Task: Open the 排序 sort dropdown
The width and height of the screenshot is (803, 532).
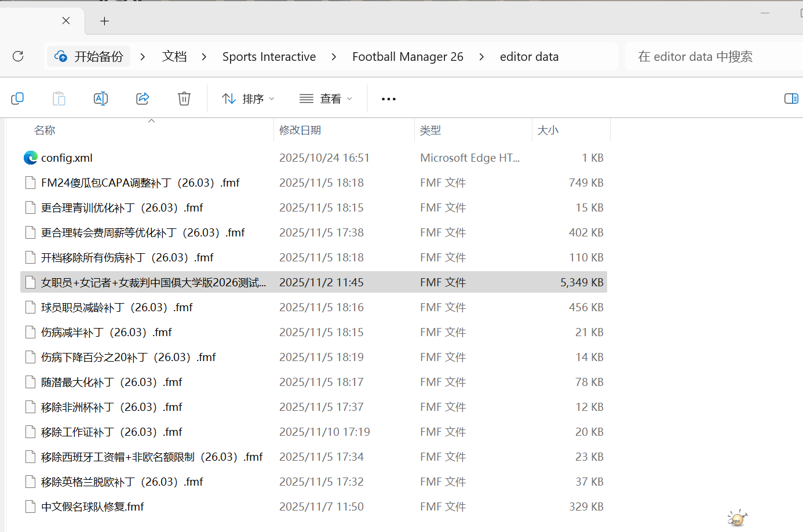Action: (248, 99)
